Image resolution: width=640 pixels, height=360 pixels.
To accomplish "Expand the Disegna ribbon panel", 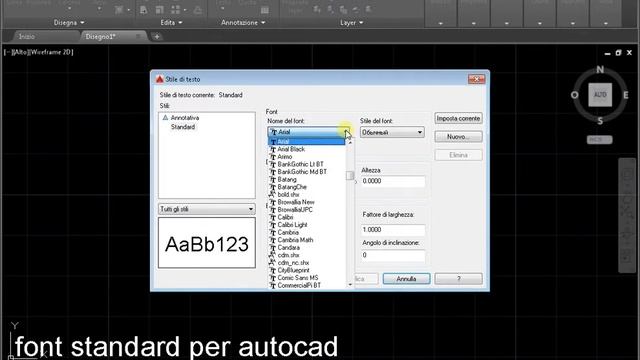I will (69, 23).
